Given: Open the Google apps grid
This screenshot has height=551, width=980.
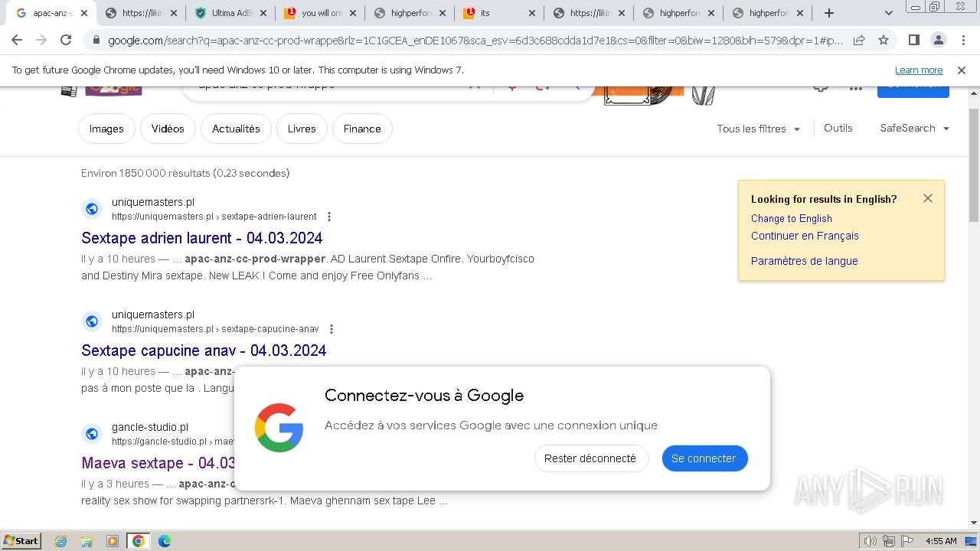Looking at the screenshot, I should 856,89.
